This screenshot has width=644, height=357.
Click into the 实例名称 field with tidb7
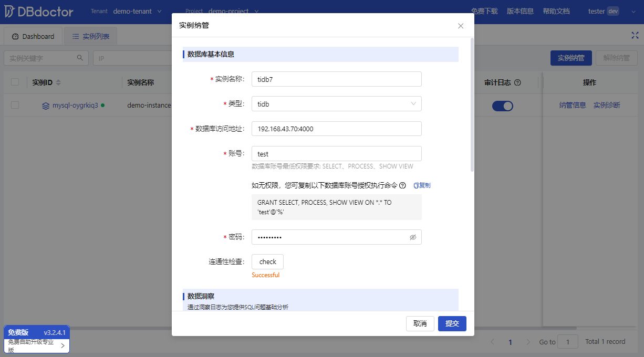tap(337, 79)
